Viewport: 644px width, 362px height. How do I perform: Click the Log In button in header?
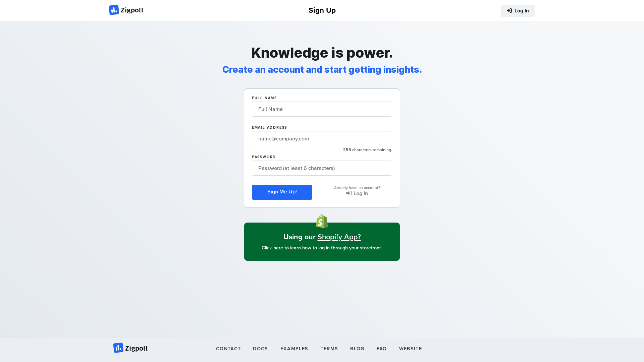[x=518, y=11]
